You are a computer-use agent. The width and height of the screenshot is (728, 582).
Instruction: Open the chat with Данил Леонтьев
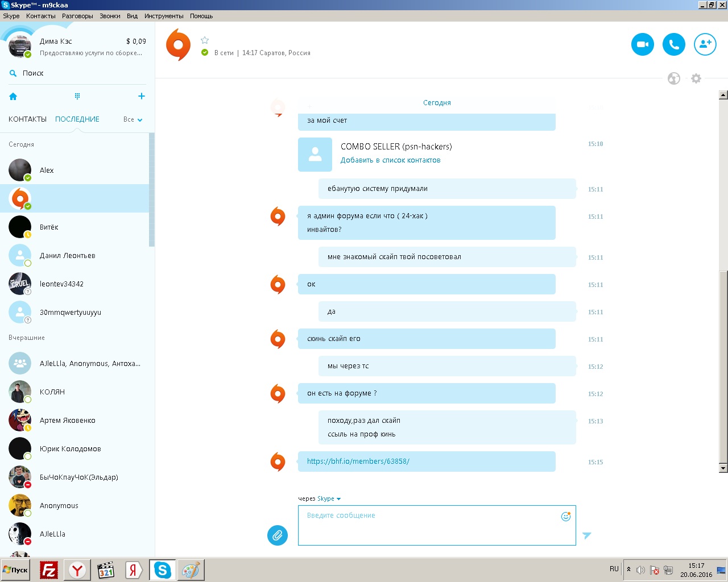click(x=74, y=255)
